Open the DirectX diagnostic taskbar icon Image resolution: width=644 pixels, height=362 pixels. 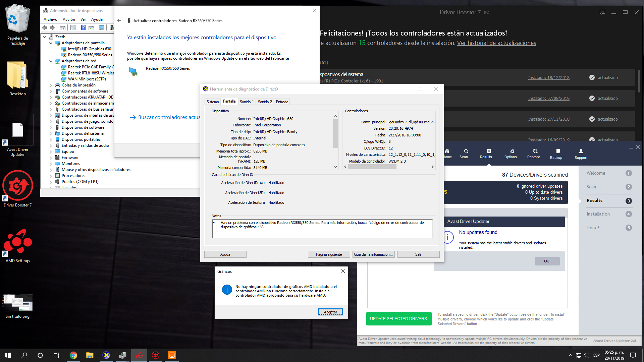(106, 355)
